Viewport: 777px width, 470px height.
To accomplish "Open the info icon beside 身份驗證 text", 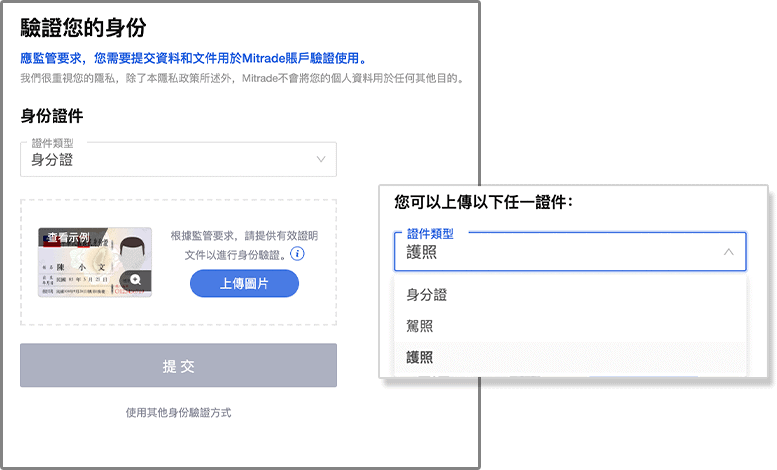I will click(x=297, y=254).
